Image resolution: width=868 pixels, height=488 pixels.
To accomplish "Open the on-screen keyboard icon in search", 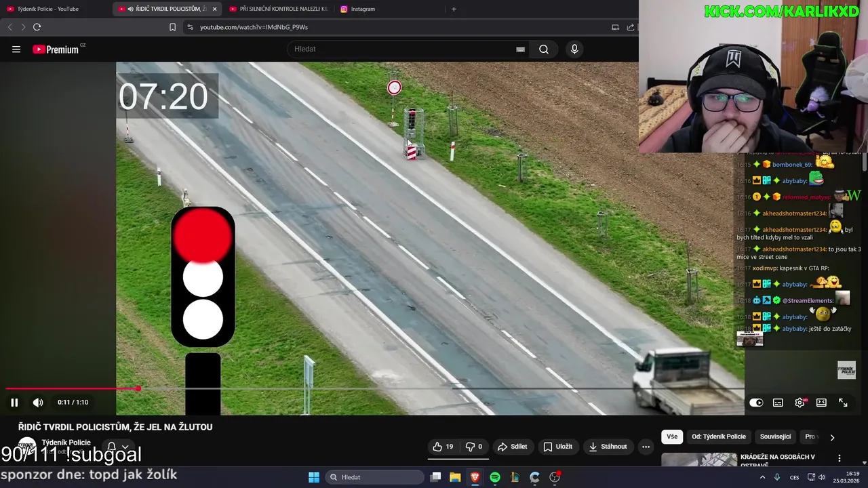I will click(520, 49).
